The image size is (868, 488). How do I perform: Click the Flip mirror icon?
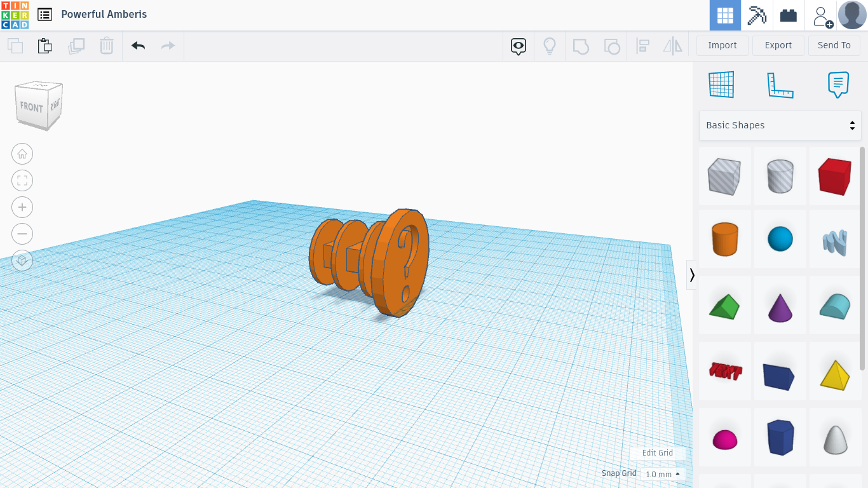click(673, 46)
